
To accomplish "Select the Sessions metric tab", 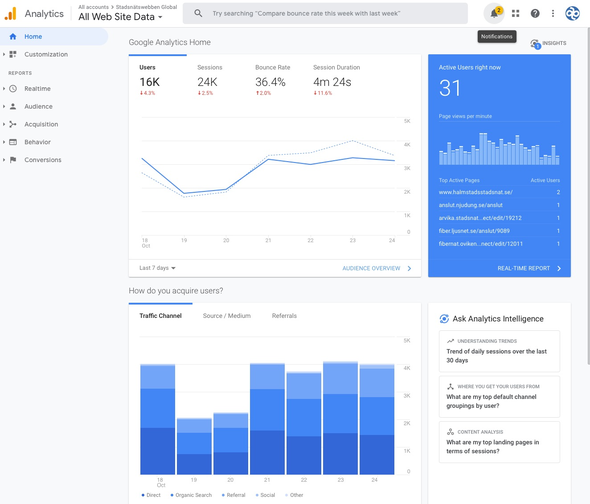I will 216,79.
